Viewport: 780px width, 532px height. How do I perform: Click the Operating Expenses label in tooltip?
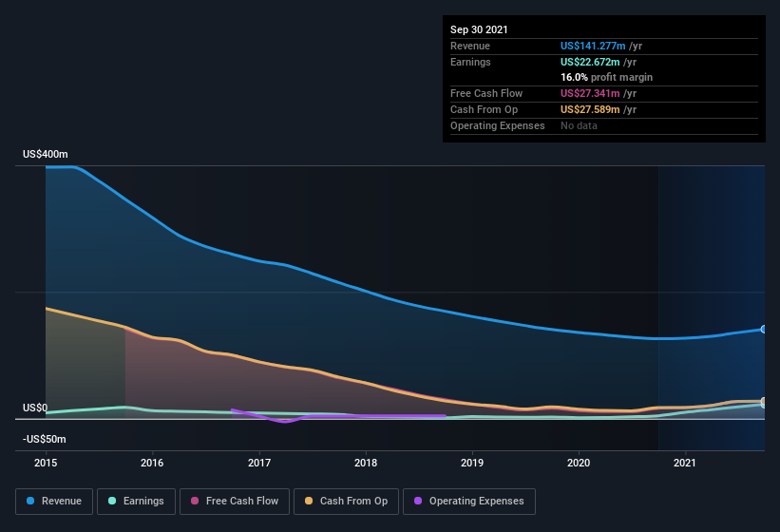click(498, 125)
